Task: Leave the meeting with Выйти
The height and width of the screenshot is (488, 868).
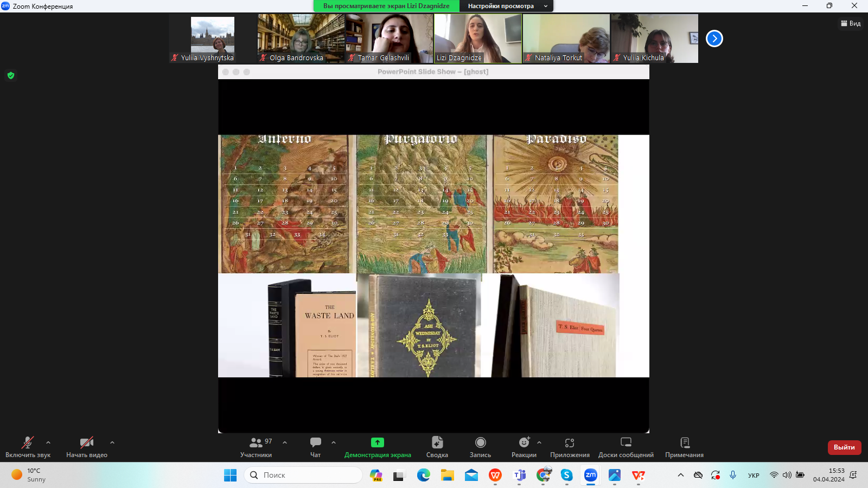Action: click(844, 447)
